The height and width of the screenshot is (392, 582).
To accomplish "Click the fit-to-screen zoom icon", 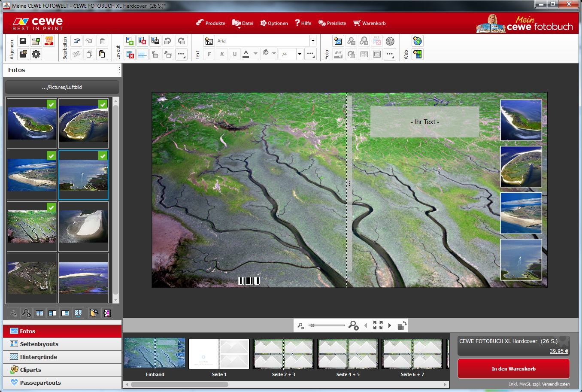I will click(378, 325).
